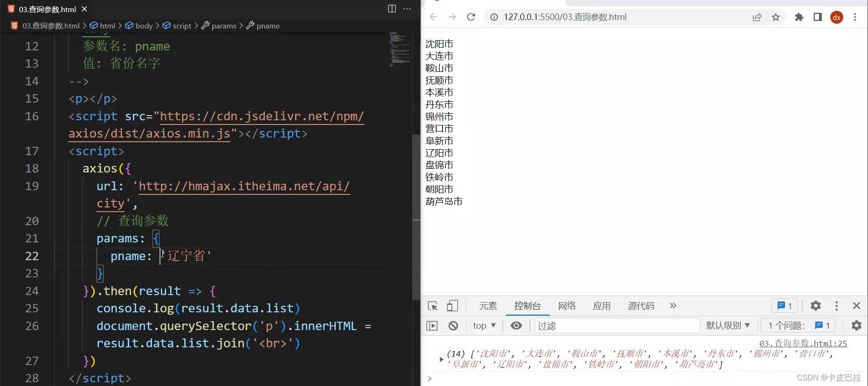Toggle the browser side panel icon
Screen dimensions: 868x386
(x=818, y=17)
